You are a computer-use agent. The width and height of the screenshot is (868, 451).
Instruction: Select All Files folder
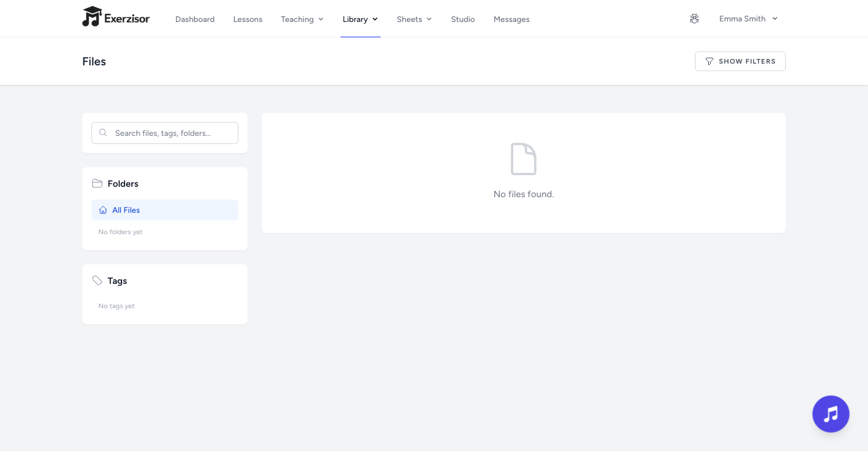click(x=165, y=210)
